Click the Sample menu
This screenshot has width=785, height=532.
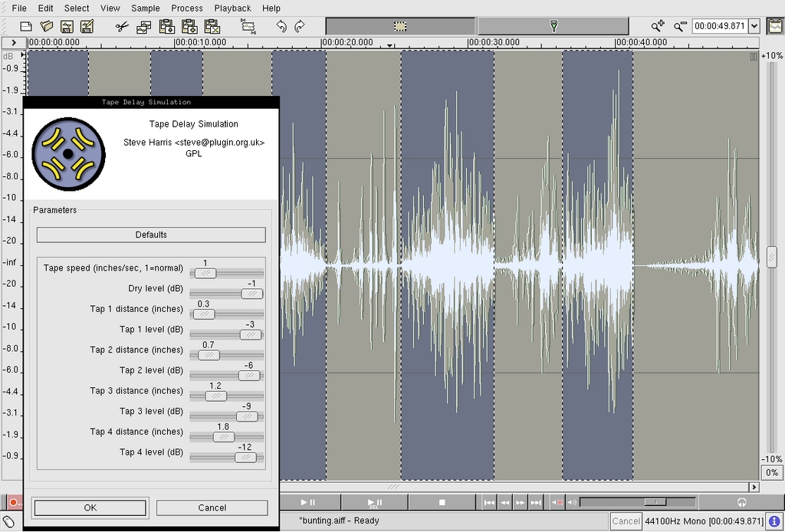pos(146,8)
